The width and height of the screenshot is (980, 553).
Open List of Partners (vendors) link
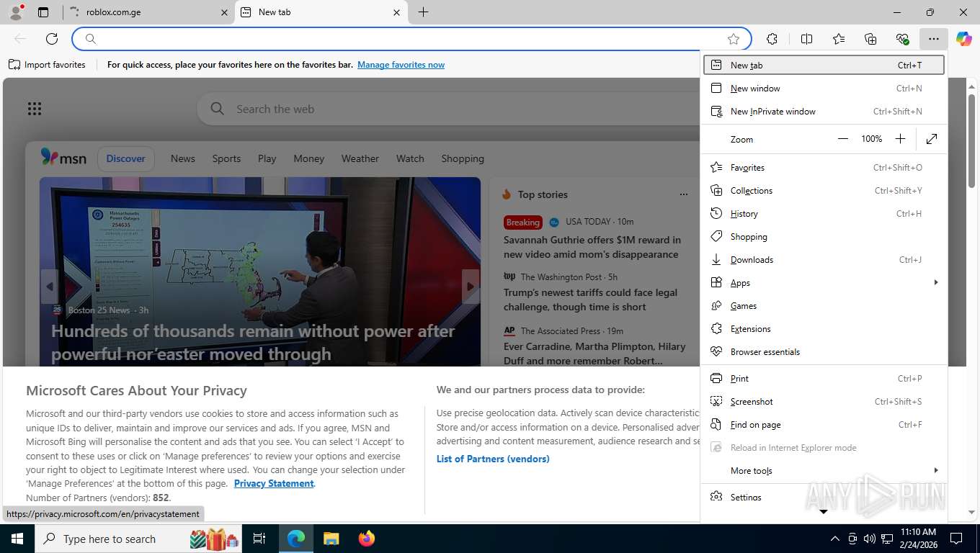point(493,459)
